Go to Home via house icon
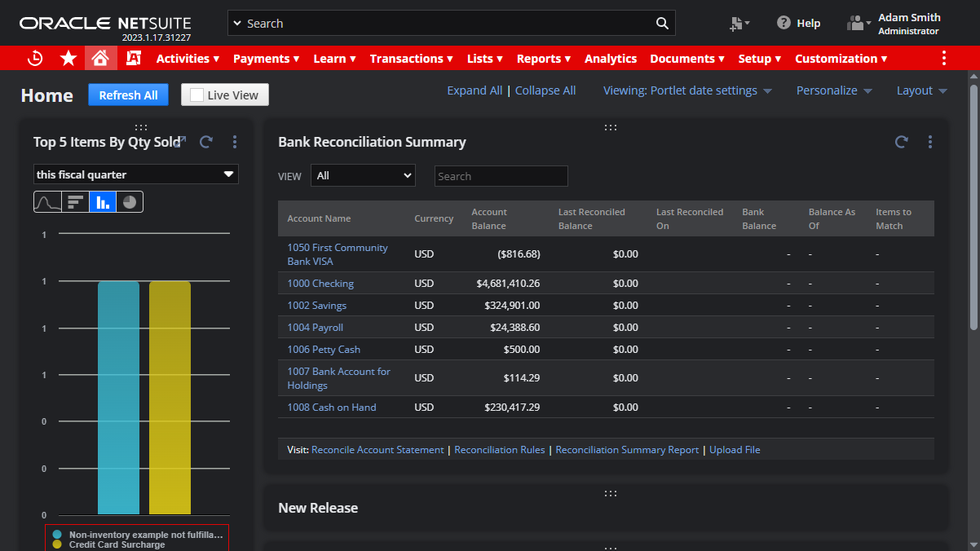980x551 pixels. 100,59
